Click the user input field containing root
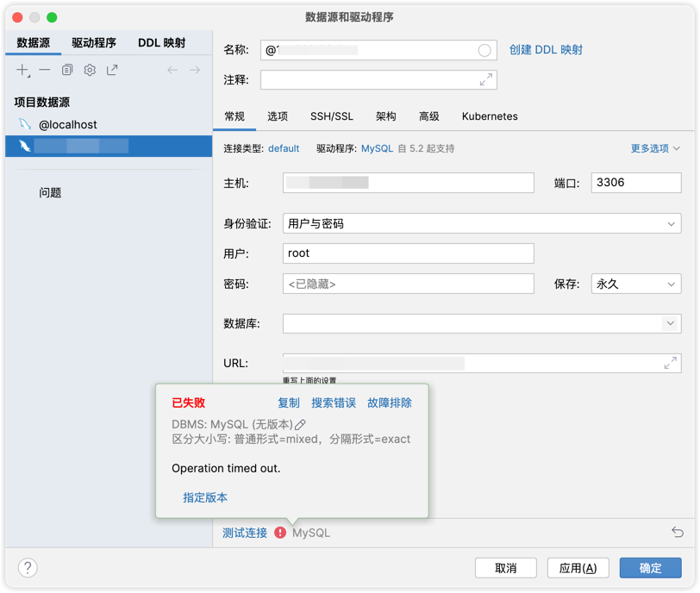The width and height of the screenshot is (700, 593). (408, 253)
